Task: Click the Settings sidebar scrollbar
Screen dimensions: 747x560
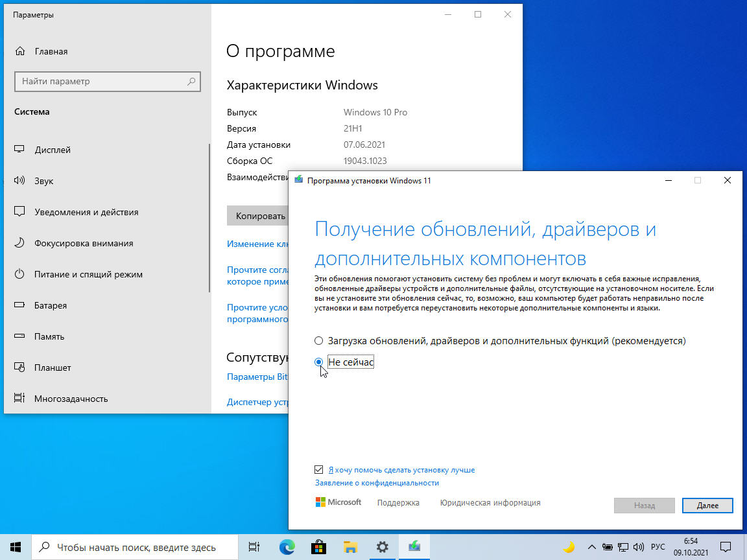Action: pyautogui.click(x=209, y=218)
